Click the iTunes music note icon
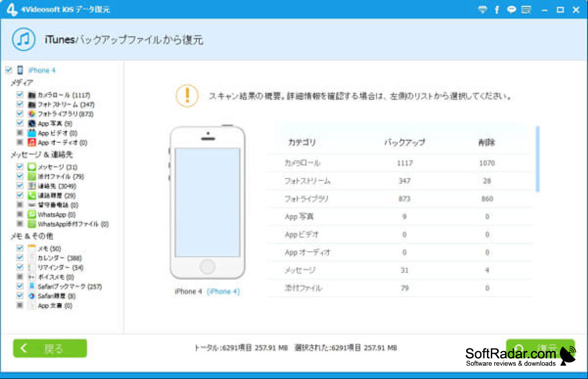This screenshot has width=588, height=379. [x=24, y=39]
